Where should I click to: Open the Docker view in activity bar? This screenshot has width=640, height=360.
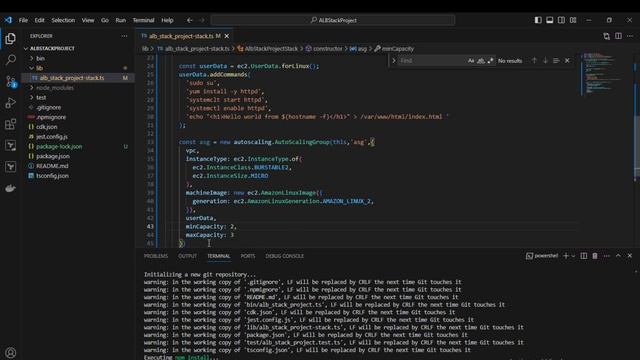click(x=11, y=188)
